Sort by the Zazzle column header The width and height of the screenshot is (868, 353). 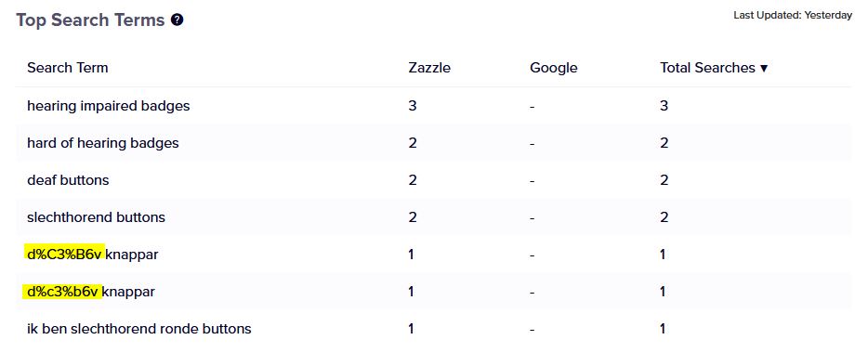[429, 68]
